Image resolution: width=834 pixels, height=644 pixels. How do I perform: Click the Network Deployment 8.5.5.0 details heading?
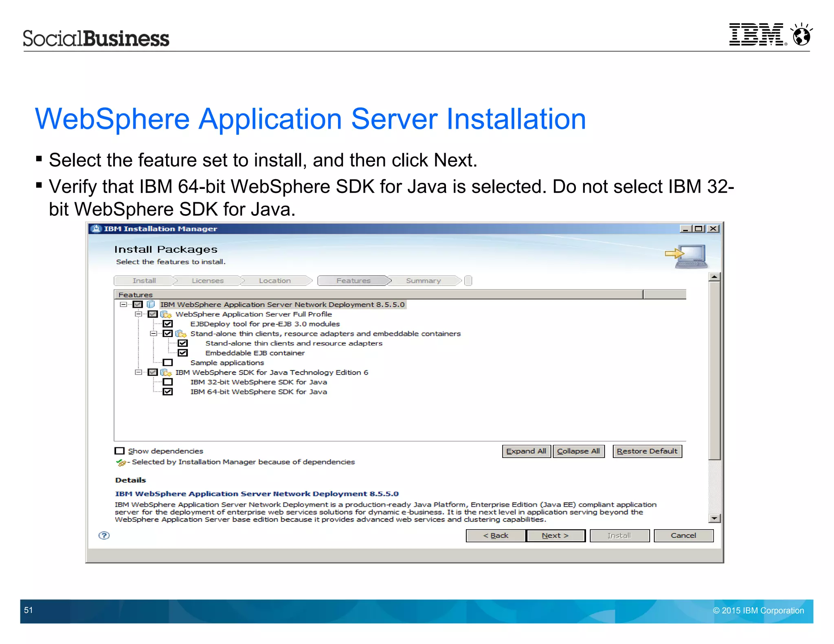click(257, 494)
